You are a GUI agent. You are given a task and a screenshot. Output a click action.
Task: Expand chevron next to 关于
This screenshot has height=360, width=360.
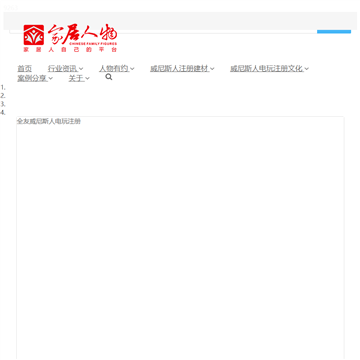87,79
